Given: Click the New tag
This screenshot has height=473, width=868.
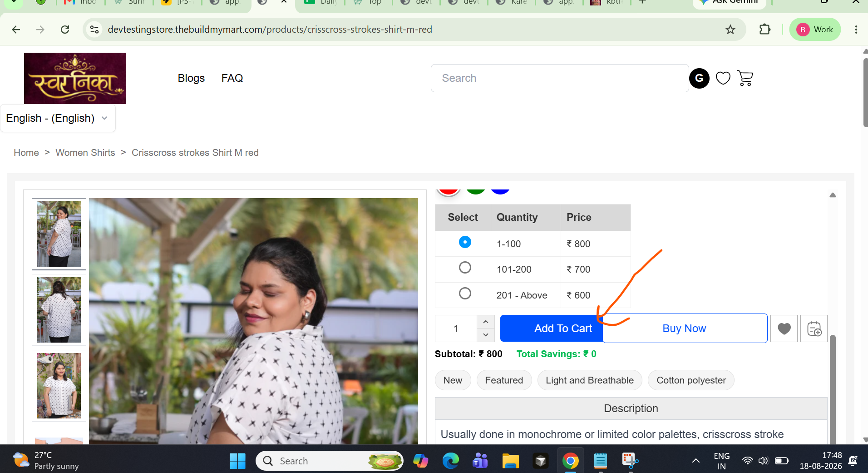Looking at the screenshot, I should pyautogui.click(x=453, y=380).
